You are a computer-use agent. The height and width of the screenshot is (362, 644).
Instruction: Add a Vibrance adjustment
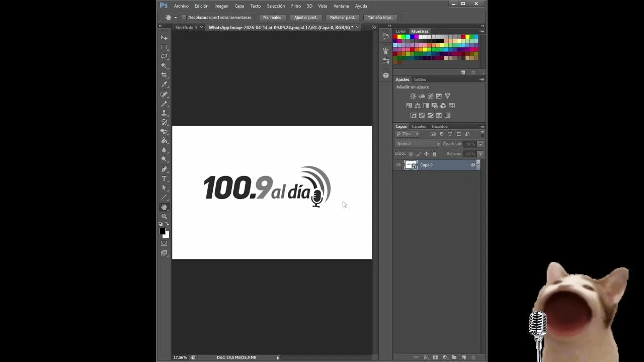447,96
